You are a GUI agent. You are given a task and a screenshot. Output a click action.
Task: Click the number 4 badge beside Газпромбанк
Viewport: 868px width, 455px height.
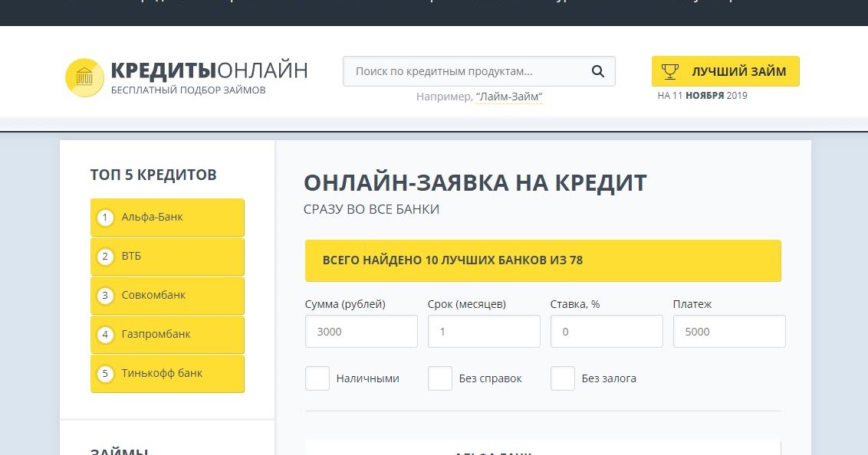(105, 335)
